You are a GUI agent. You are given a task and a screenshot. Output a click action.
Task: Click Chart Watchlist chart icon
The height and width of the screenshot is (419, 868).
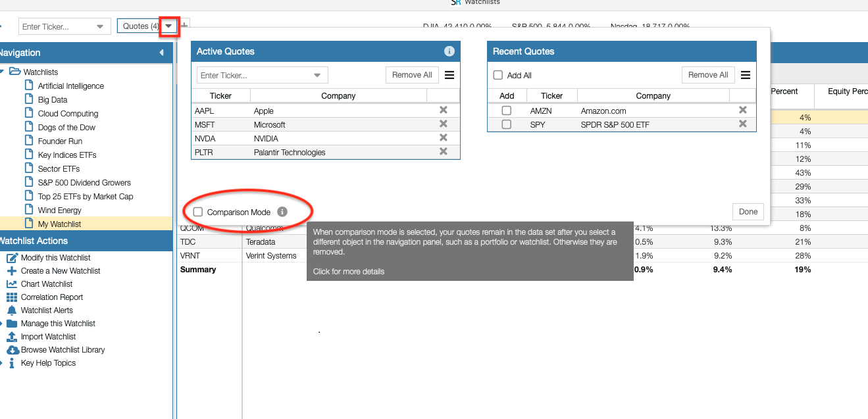(x=12, y=284)
